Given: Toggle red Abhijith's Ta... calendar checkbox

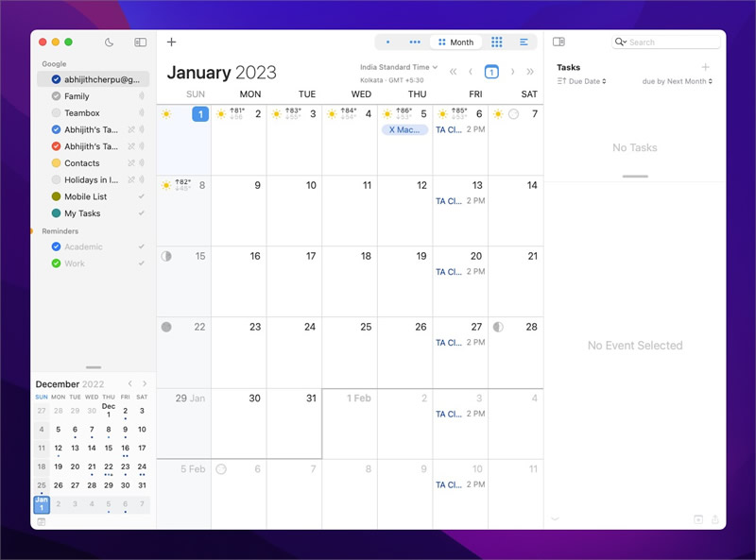Looking at the screenshot, I should pyautogui.click(x=56, y=146).
